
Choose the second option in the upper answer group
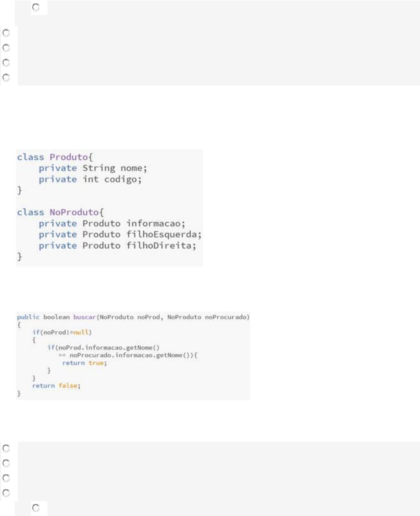coord(6,48)
